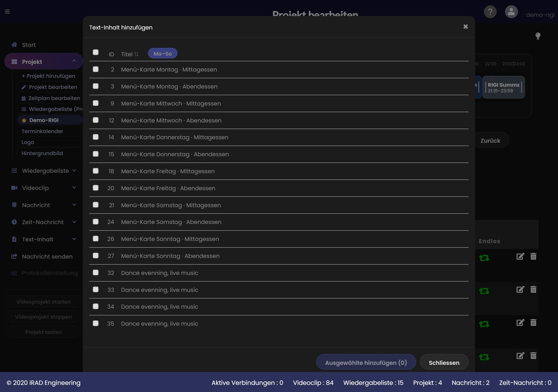The width and height of the screenshot is (558, 392).
Task: Click the Zurück button
Action: click(491, 140)
